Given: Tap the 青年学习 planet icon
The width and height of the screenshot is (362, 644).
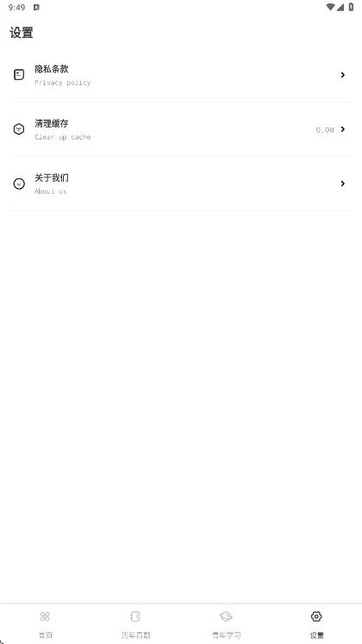Looking at the screenshot, I should point(226,616).
